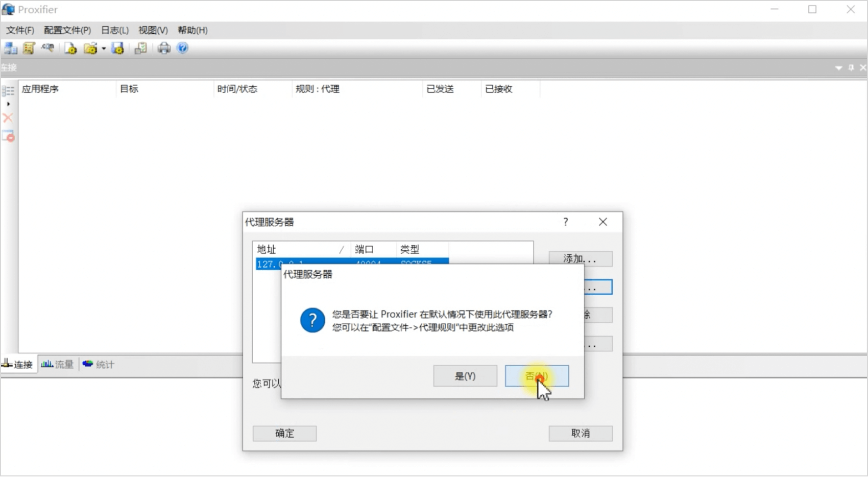The height and width of the screenshot is (477, 868).
Task: Click the 规则 : 代理 column header
Action: [357, 89]
